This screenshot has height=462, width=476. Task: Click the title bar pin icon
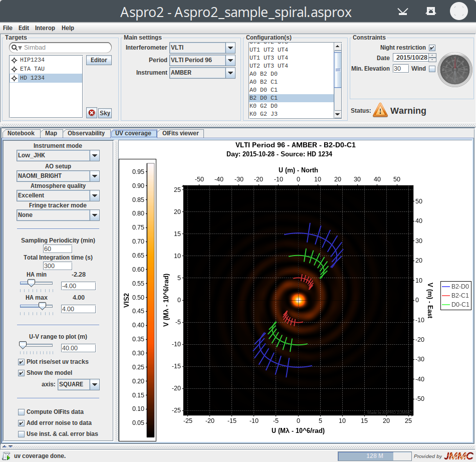(431, 11)
